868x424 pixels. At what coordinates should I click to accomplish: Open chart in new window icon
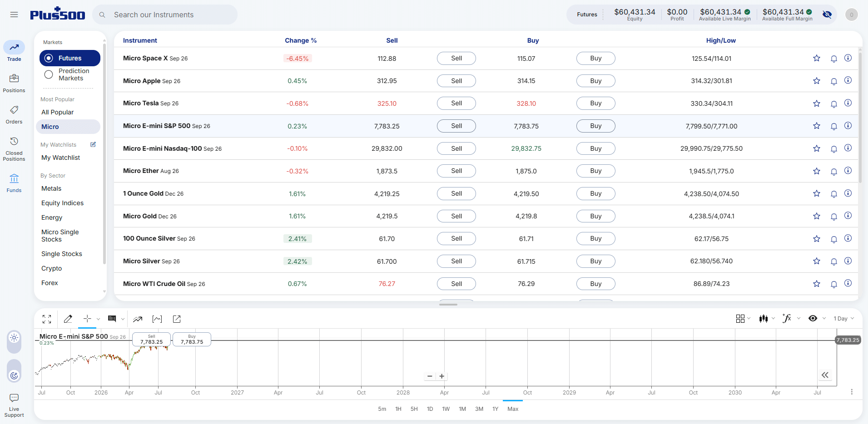177,319
